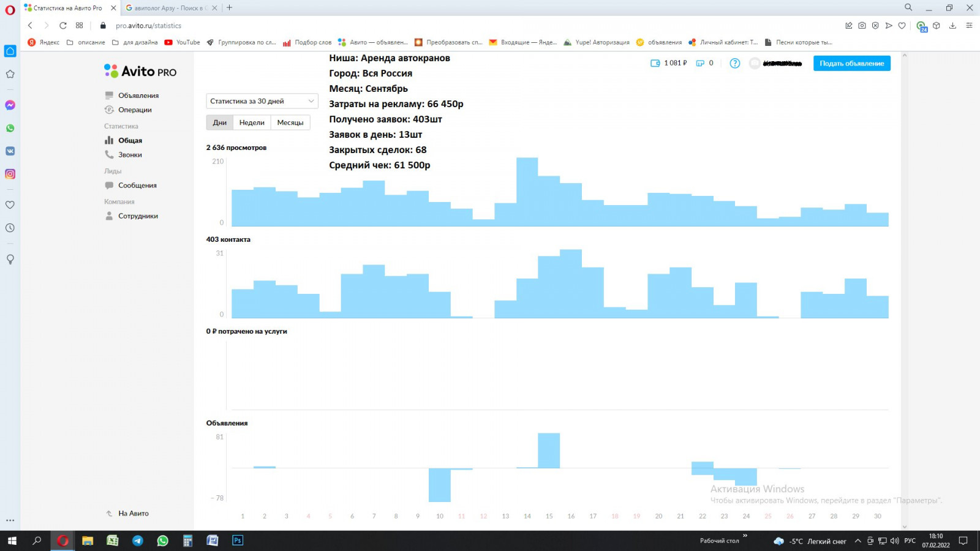Switch statistics view to 'Месяцы'

coord(290,122)
